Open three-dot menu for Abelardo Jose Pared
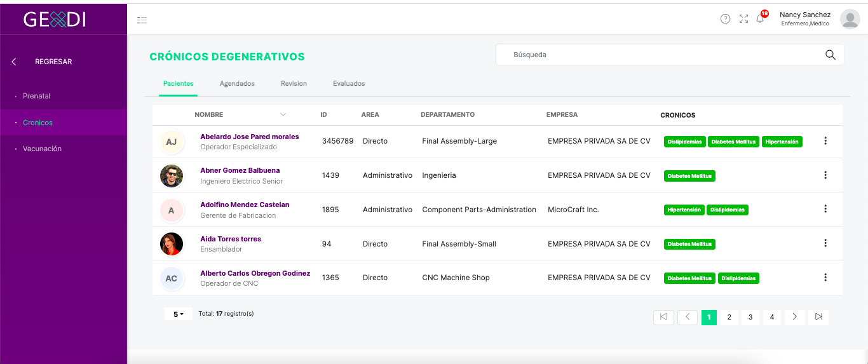Viewport: 868px width, 364px height. tap(825, 141)
